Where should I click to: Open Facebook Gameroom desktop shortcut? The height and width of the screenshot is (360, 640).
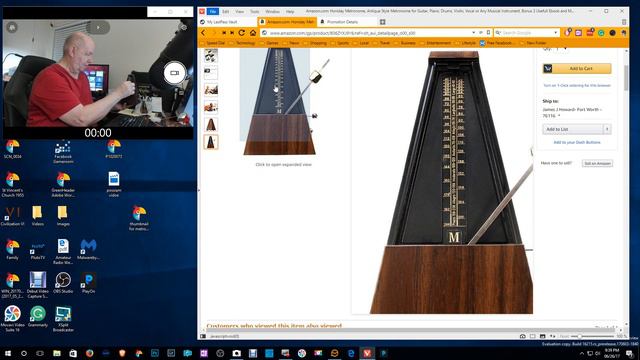click(x=63, y=152)
